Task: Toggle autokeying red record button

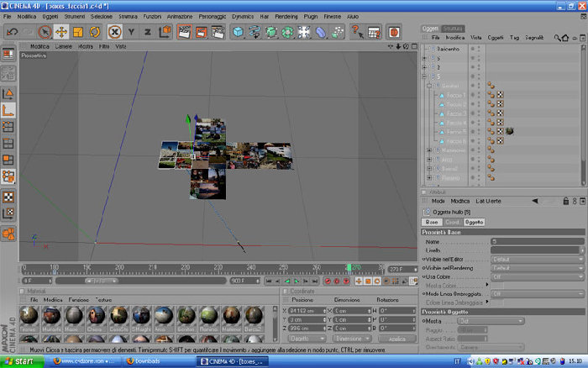Action: 337,281
